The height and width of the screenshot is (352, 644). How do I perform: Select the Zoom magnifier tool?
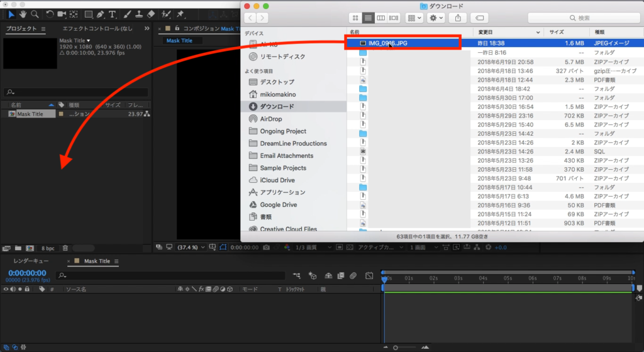(x=35, y=14)
